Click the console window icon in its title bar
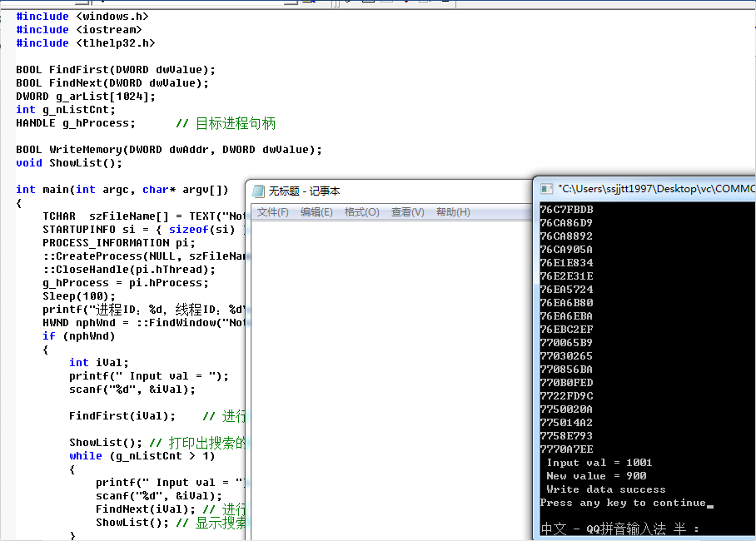The image size is (756, 541). (546, 189)
